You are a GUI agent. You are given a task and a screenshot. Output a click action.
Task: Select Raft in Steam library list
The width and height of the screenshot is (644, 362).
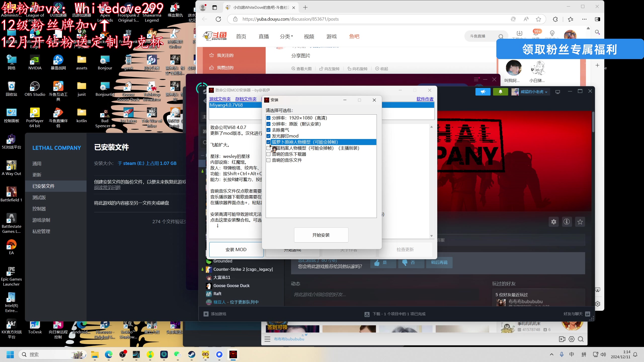coord(217,294)
